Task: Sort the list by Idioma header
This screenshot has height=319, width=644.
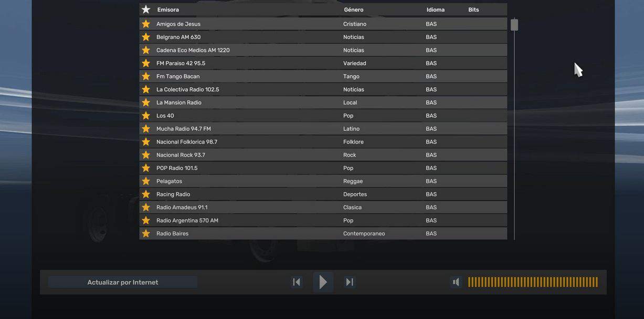Action: coord(435,9)
